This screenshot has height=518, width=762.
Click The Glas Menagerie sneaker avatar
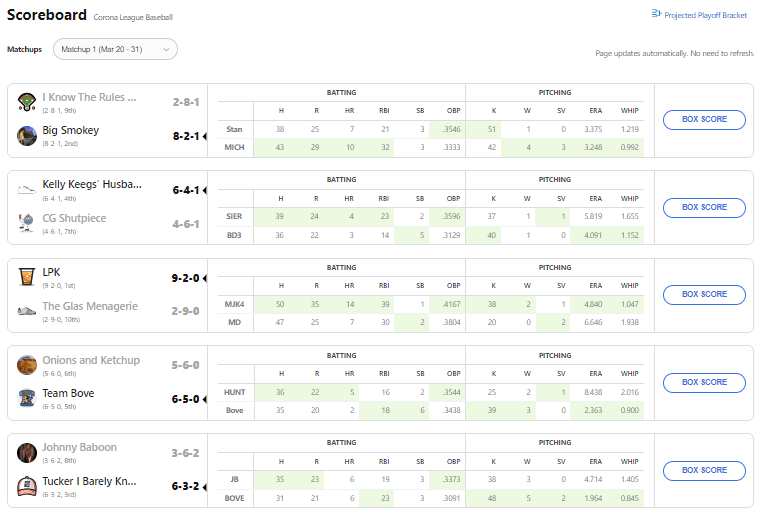[x=27, y=311]
